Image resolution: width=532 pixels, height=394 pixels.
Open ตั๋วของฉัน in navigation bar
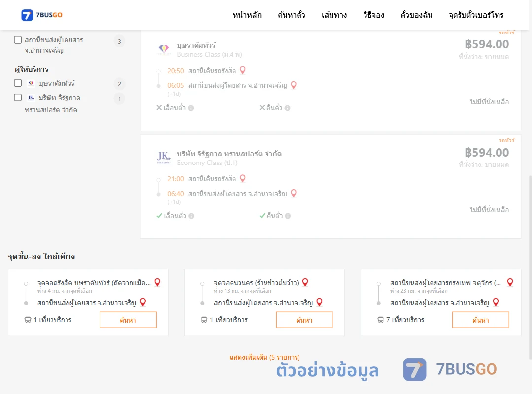coord(416,15)
